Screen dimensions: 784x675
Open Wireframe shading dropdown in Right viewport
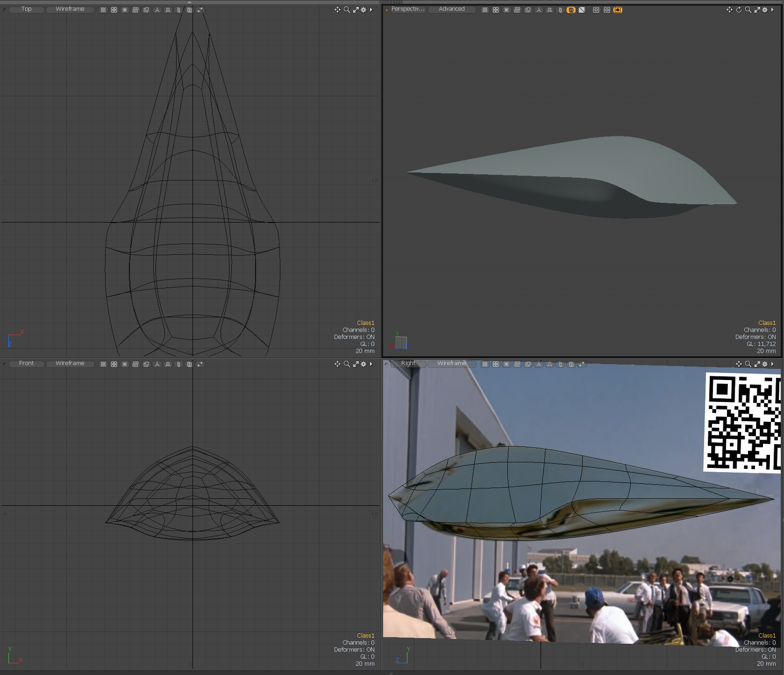point(452,364)
